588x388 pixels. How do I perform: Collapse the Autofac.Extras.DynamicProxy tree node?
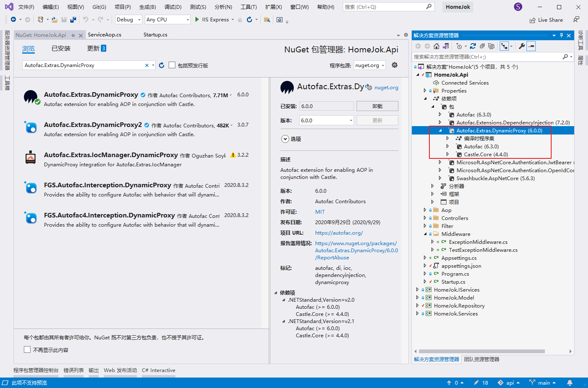point(440,130)
